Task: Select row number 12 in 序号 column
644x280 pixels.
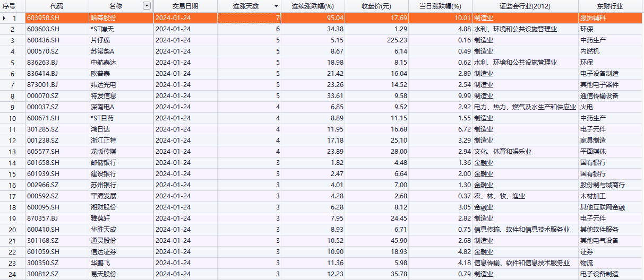Action: (13, 141)
